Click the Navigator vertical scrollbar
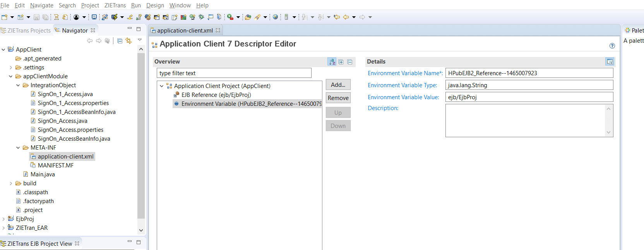The height and width of the screenshot is (250, 644). [141, 136]
